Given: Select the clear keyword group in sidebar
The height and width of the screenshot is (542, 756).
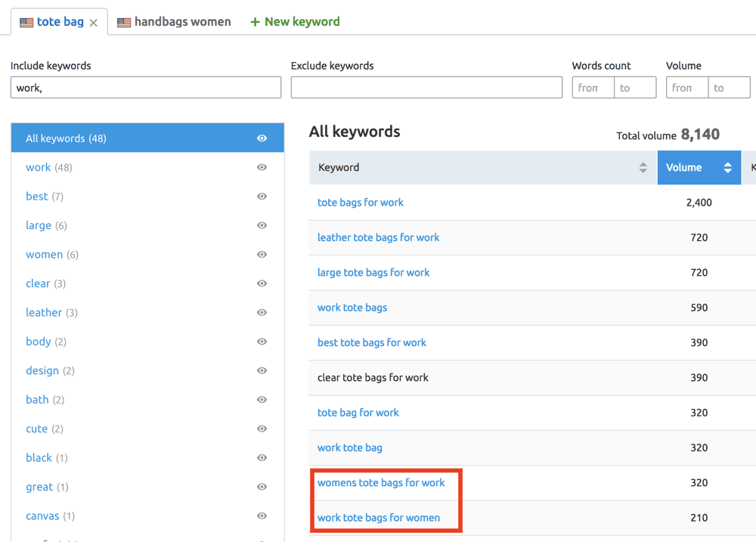Looking at the screenshot, I should [x=38, y=283].
